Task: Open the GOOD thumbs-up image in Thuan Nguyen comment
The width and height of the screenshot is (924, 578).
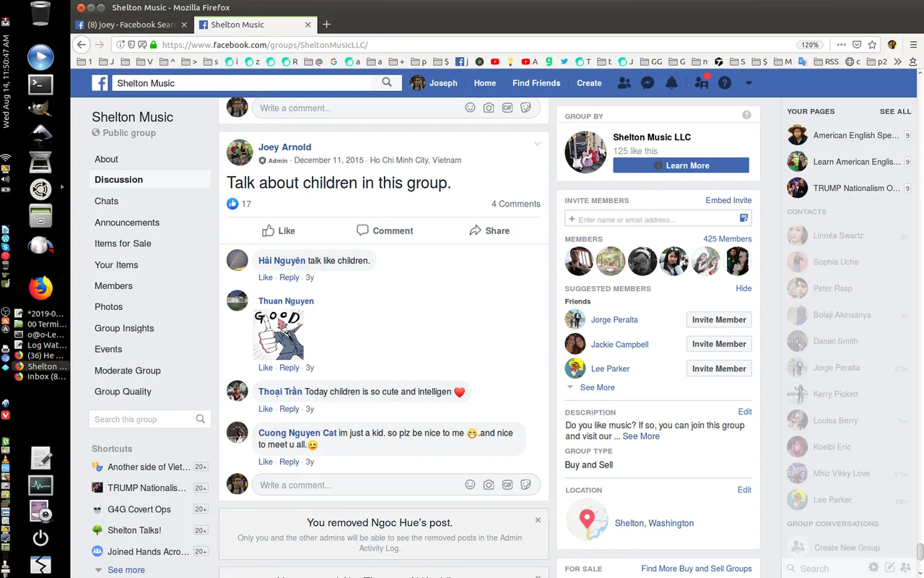Action: click(x=279, y=335)
